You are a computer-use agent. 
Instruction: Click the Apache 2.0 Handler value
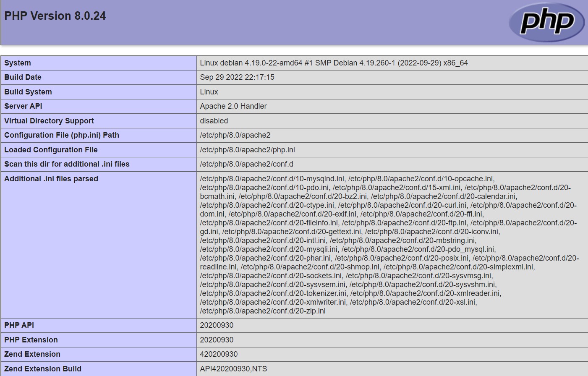click(x=233, y=106)
